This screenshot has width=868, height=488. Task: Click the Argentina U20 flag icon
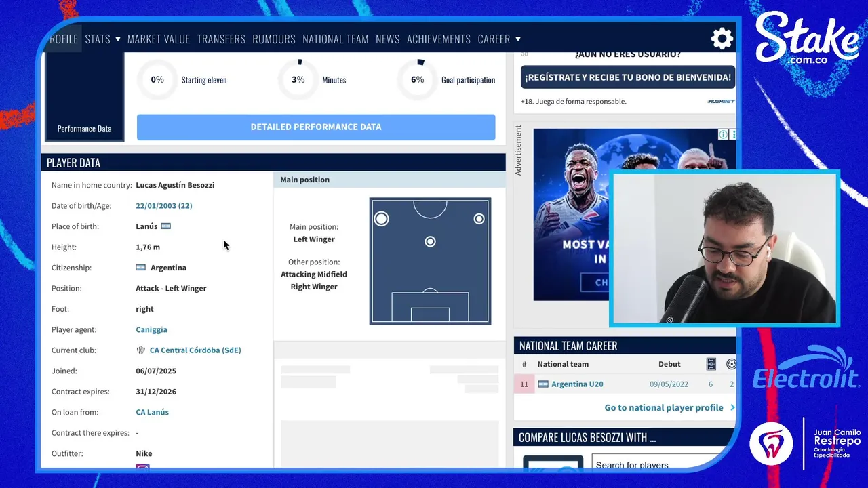coord(543,384)
